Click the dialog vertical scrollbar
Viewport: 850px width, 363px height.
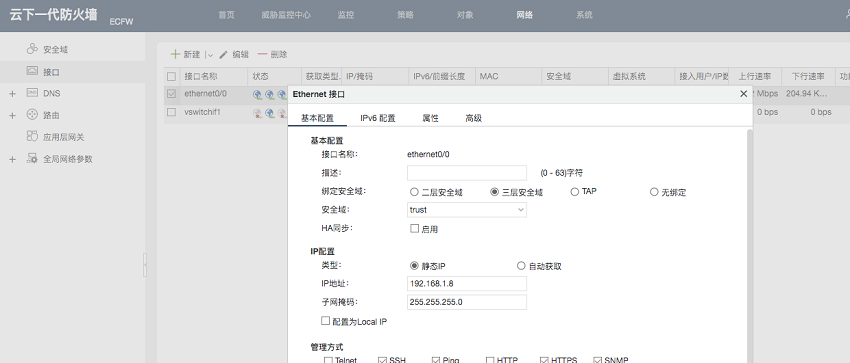(750, 246)
